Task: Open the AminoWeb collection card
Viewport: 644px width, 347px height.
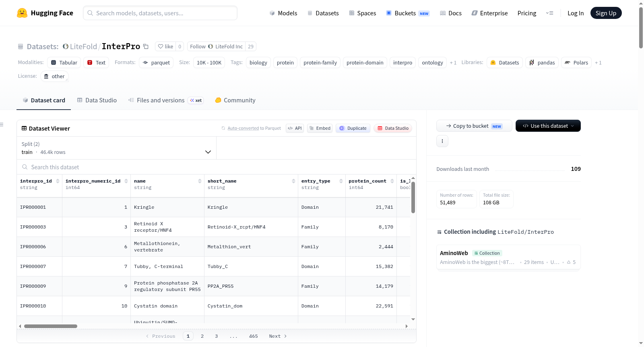Action: 508,258
